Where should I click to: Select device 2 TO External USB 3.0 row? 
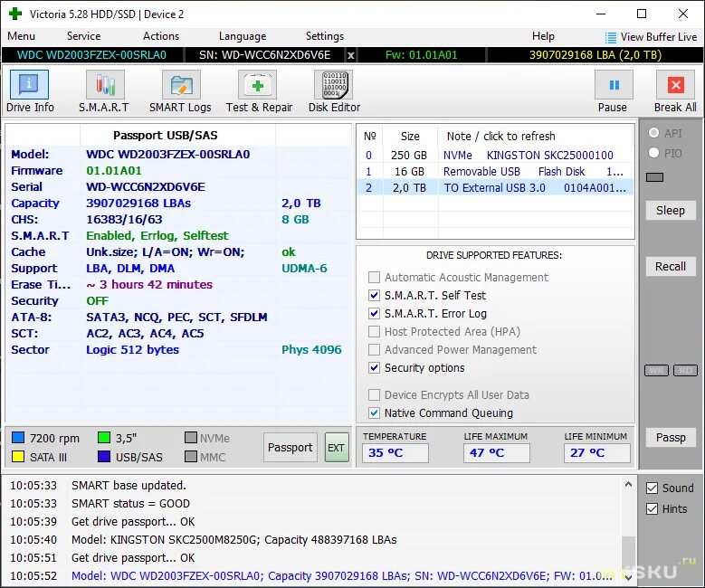pyautogui.click(x=495, y=187)
